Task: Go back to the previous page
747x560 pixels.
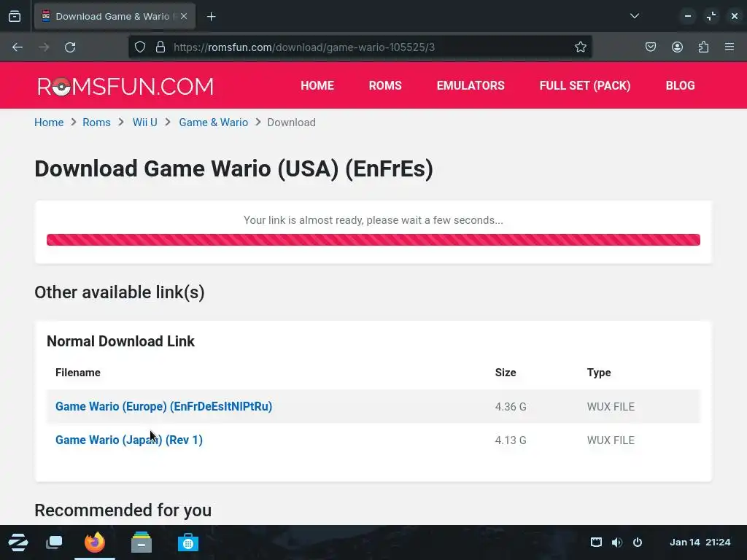Action: click(x=18, y=47)
